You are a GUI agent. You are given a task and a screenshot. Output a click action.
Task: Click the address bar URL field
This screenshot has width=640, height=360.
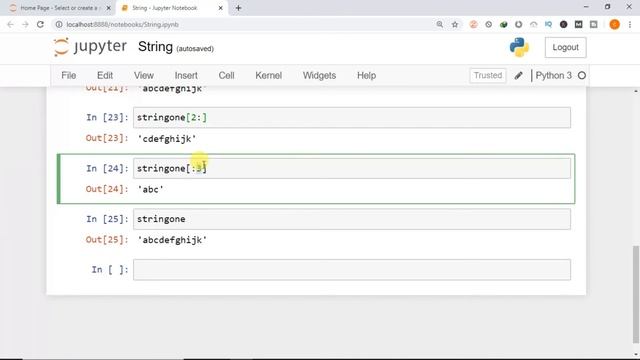pyautogui.click(x=245, y=24)
